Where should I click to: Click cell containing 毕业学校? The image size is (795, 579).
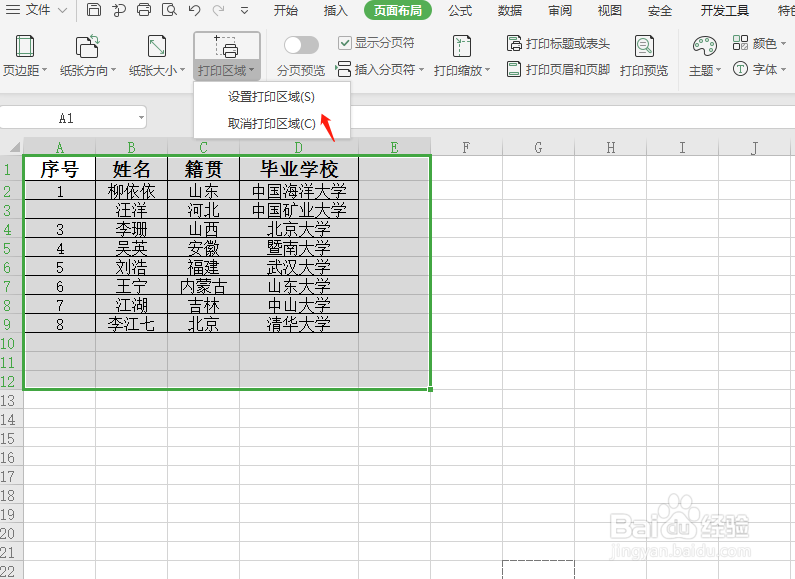(x=299, y=169)
